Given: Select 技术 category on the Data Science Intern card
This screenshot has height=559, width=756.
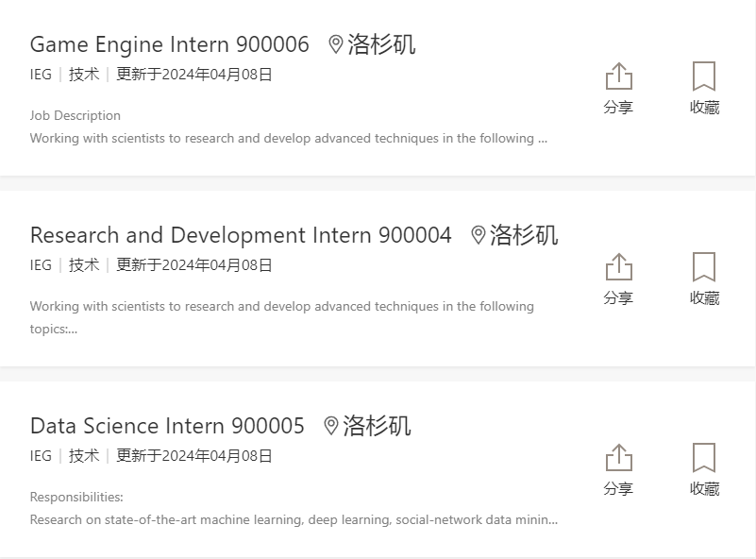Looking at the screenshot, I should coord(84,456).
